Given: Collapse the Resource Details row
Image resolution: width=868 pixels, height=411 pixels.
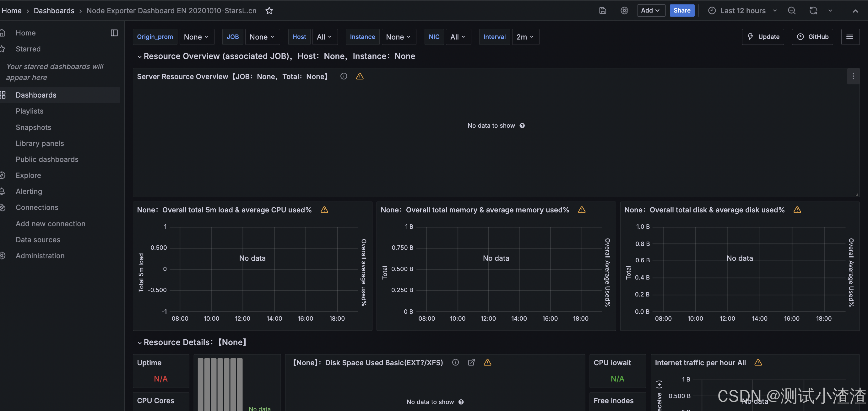Looking at the screenshot, I should [139, 343].
